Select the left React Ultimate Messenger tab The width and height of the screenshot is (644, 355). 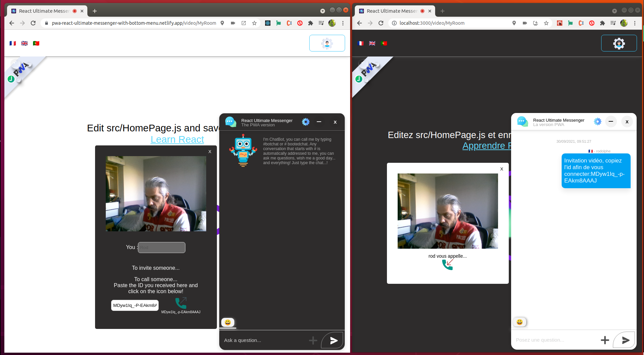[x=44, y=11]
